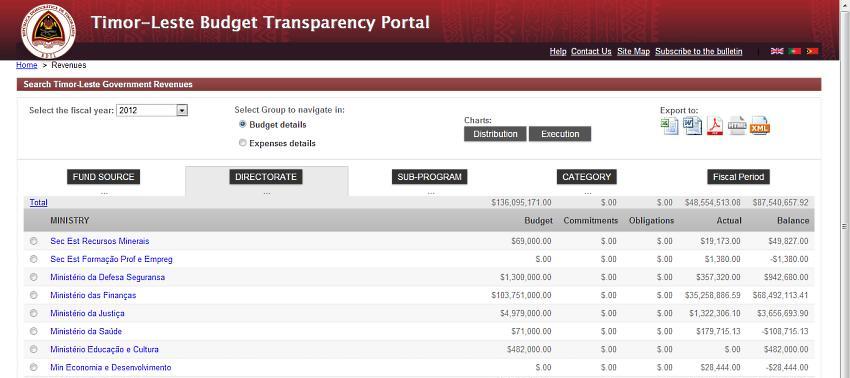850x378 pixels.
Task: Export the table as HTML
Action: point(737,126)
